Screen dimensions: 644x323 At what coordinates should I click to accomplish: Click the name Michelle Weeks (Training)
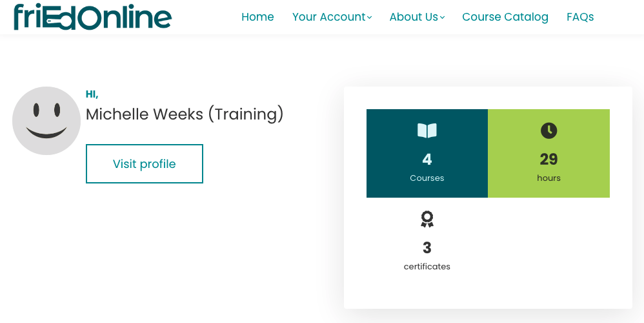pyautogui.click(x=185, y=114)
